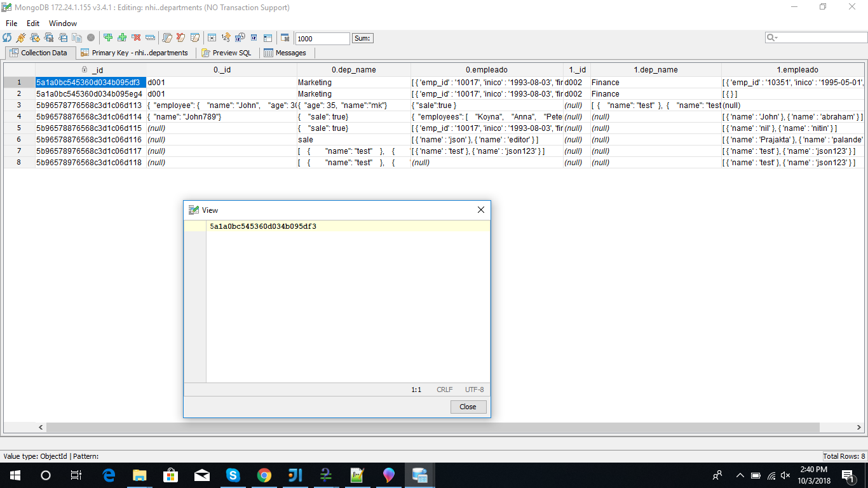
Task: Show hidden tray icons chevron
Action: (x=740, y=475)
